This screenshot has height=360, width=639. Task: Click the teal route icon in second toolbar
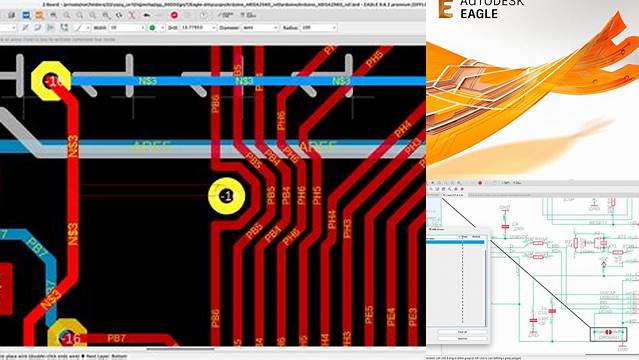click(x=64, y=28)
